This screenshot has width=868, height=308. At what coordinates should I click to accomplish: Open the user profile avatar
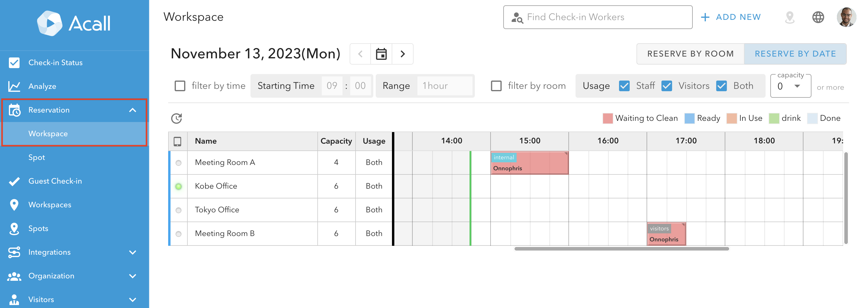pyautogui.click(x=846, y=17)
